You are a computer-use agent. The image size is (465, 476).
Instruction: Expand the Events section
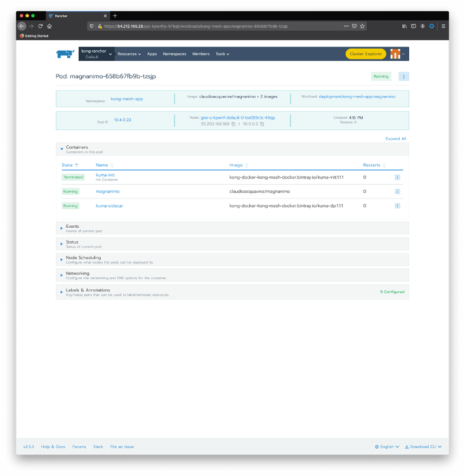(62, 227)
